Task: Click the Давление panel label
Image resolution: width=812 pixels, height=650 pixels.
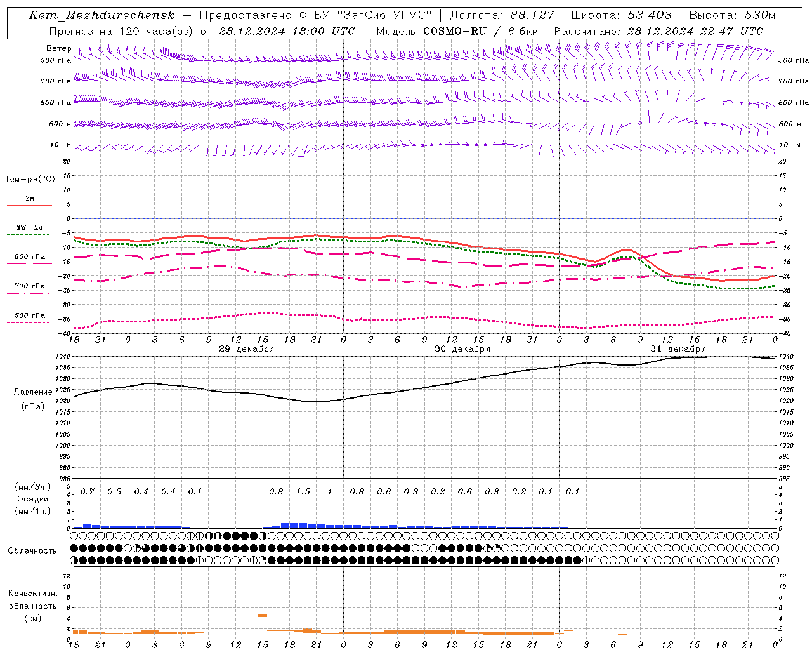Action: pyautogui.click(x=33, y=392)
